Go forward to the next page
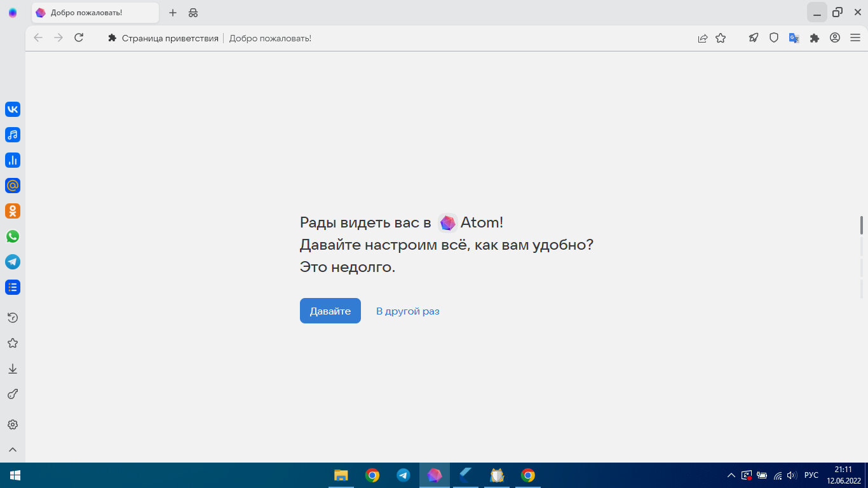Image resolution: width=868 pixels, height=488 pixels. (58, 38)
